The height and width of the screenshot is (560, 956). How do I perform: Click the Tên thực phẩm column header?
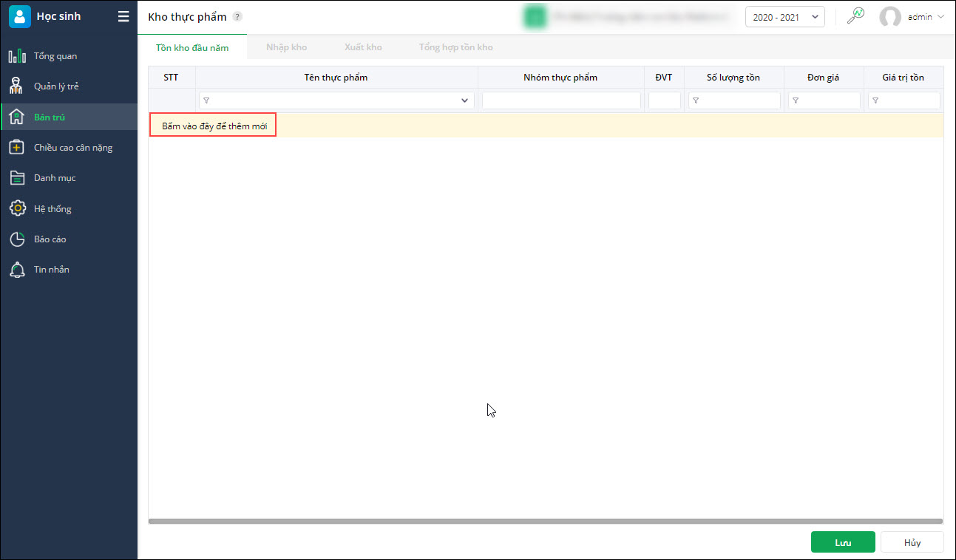point(336,78)
